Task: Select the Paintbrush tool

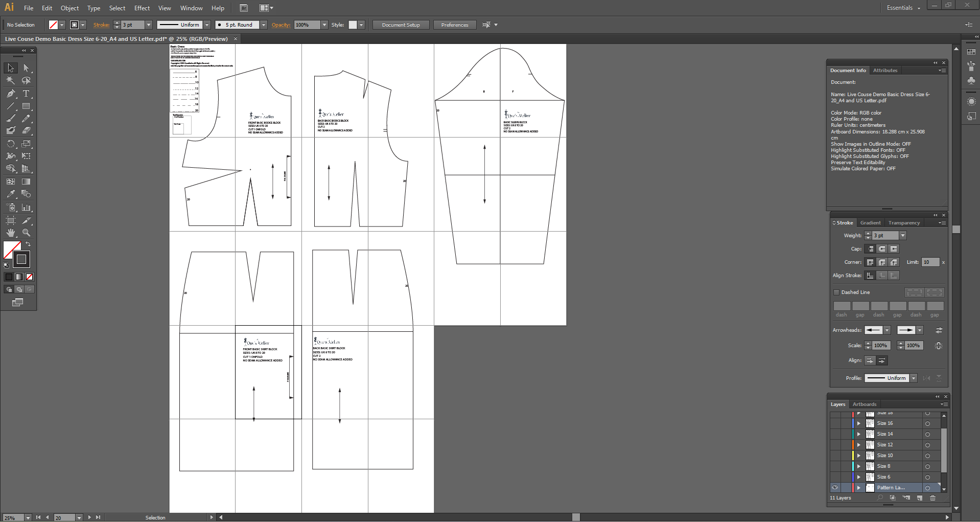Action: click(x=11, y=118)
